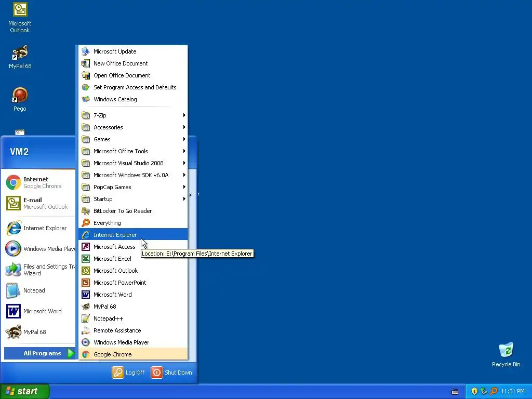Open pinned Internet Google Chrome entry
532x399 pixels.
(39, 182)
